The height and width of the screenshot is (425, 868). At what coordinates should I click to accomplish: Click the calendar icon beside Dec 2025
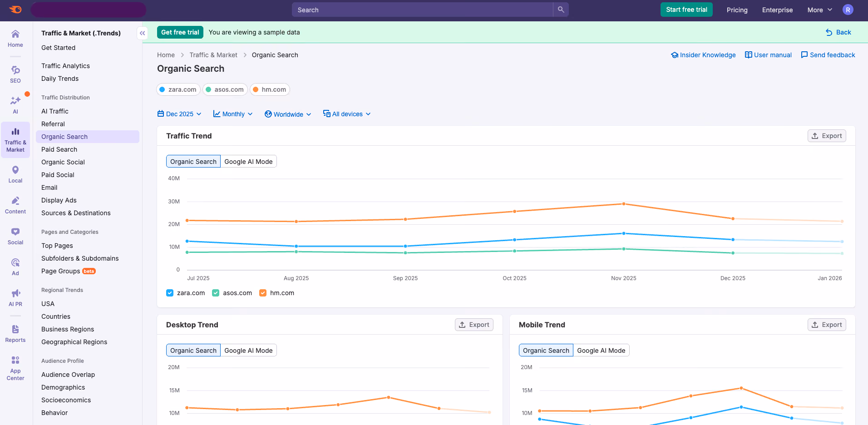(x=161, y=114)
